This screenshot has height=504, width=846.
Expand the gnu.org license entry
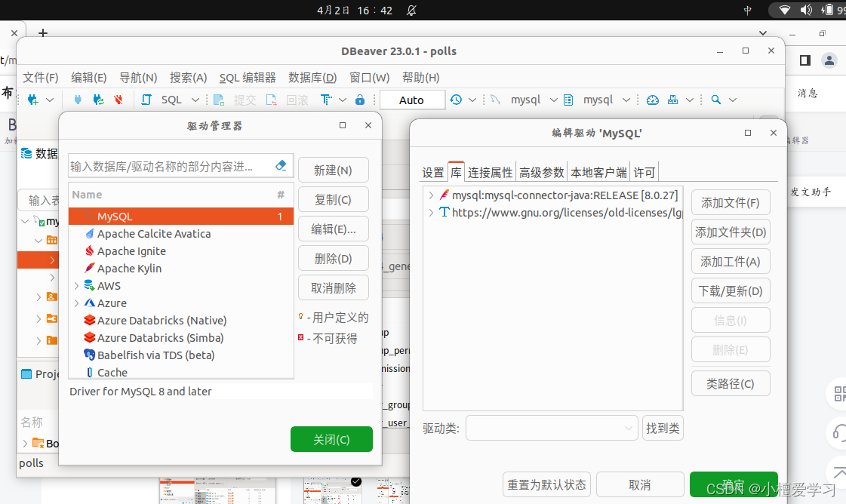431,213
